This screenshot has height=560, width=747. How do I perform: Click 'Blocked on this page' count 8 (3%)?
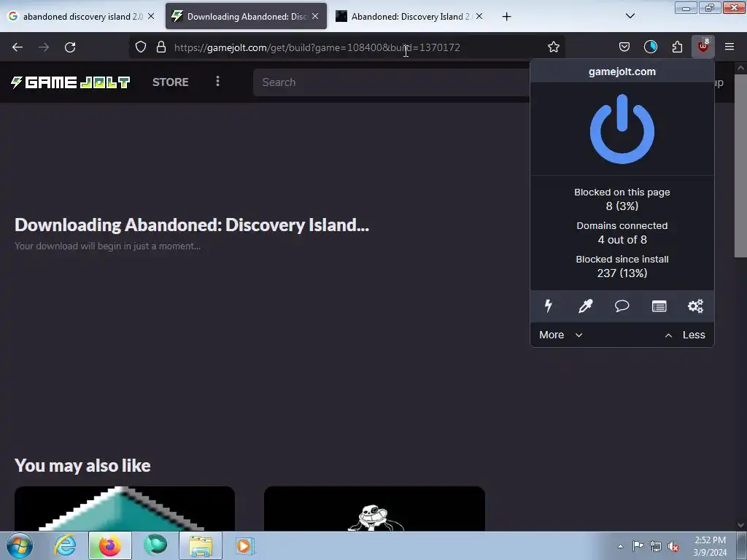click(622, 206)
